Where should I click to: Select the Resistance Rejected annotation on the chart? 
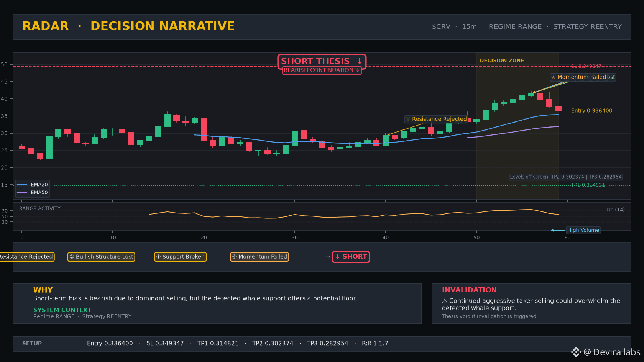click(437, 119)
